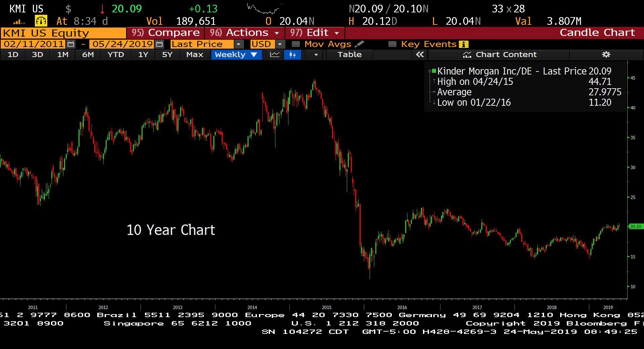Screen dimensions: 644x349
Task: Click the 33 x 28 size quote
Action: (x=508, y=9)
